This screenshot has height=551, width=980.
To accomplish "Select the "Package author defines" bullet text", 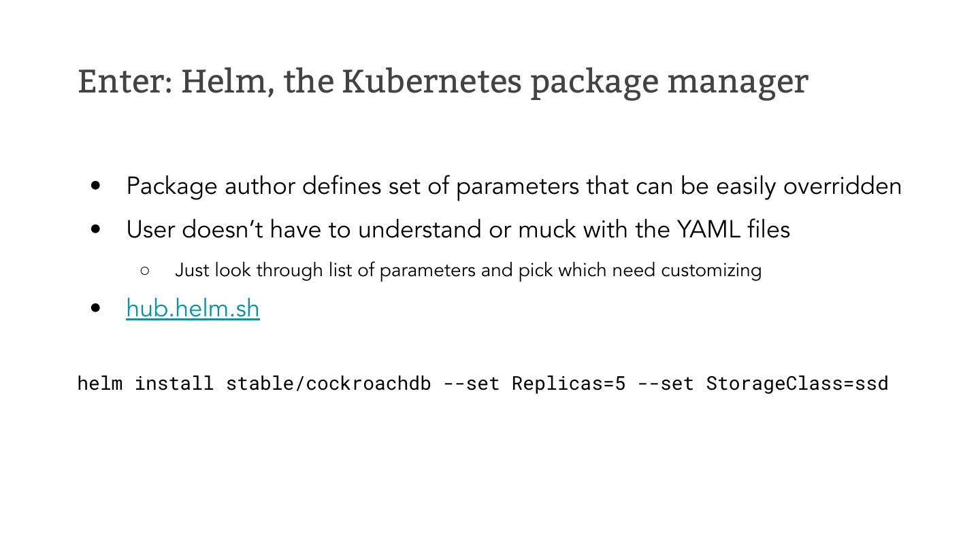I will pos(514,186).
